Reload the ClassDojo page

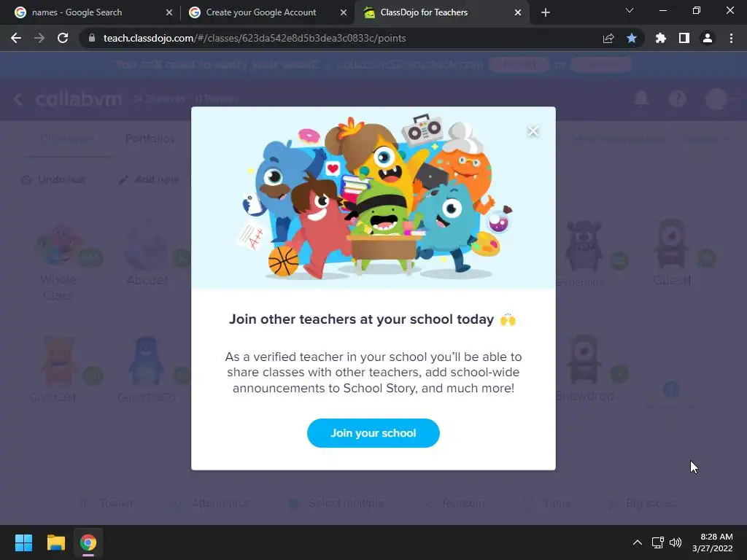(63, 38)
